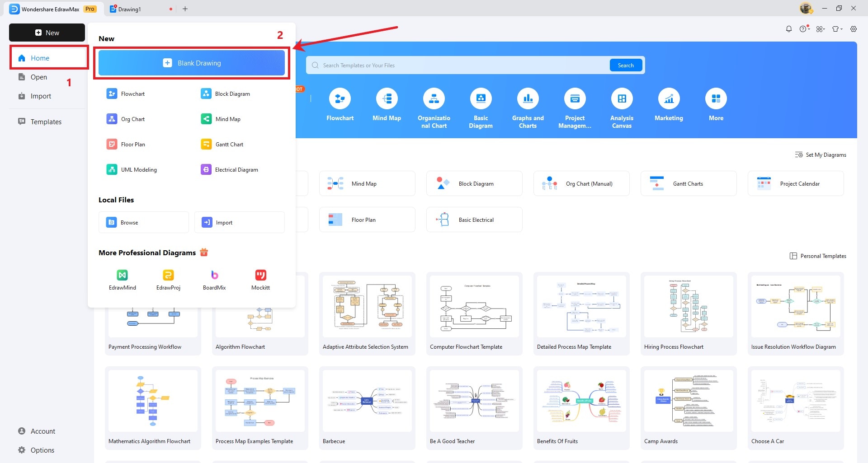This screenshot has height=463, width=868.
Task: Select the Project Management category icon
Action: click(x=575, y=98)
